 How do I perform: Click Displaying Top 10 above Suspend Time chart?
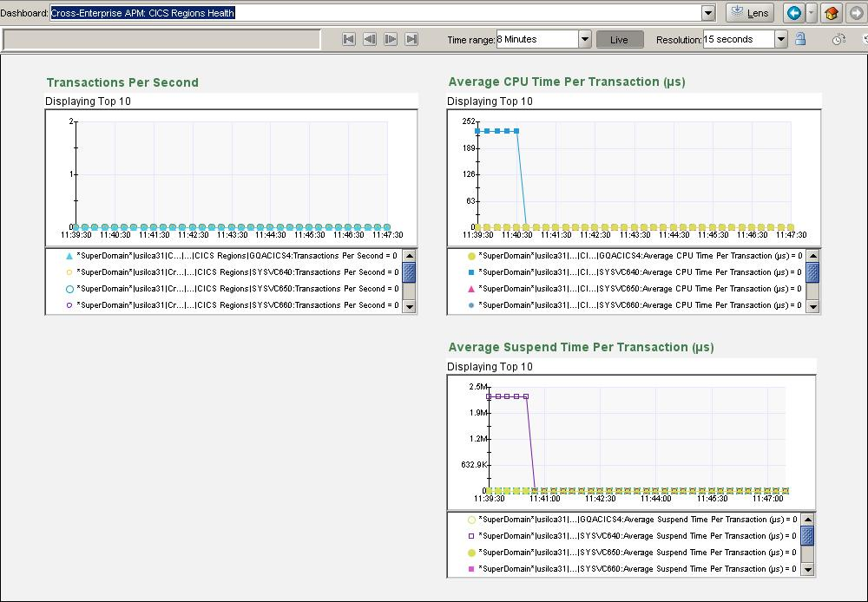(490, 367)
